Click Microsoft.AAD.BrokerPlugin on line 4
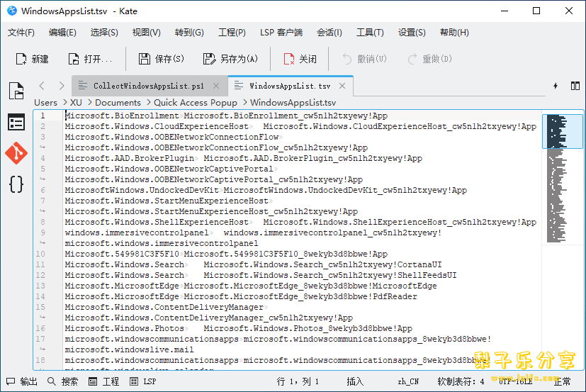The height and width of the screenshot is (392, 586). 129,158
